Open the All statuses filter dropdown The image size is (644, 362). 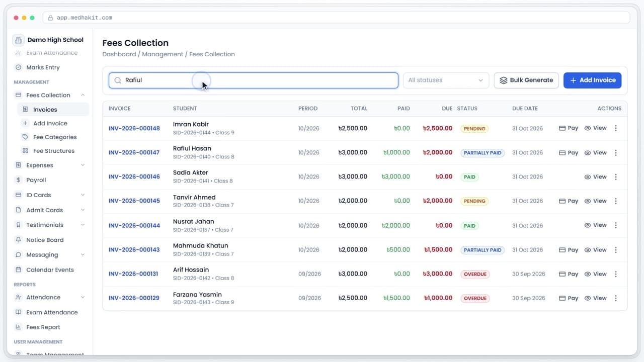(446, 80)
